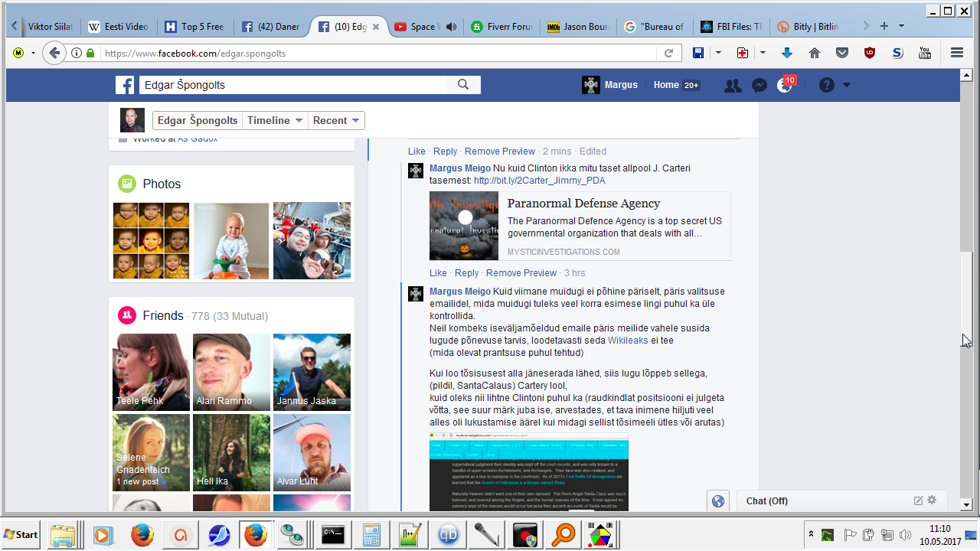Expand the Timeline dropdown

pos(276,120)
